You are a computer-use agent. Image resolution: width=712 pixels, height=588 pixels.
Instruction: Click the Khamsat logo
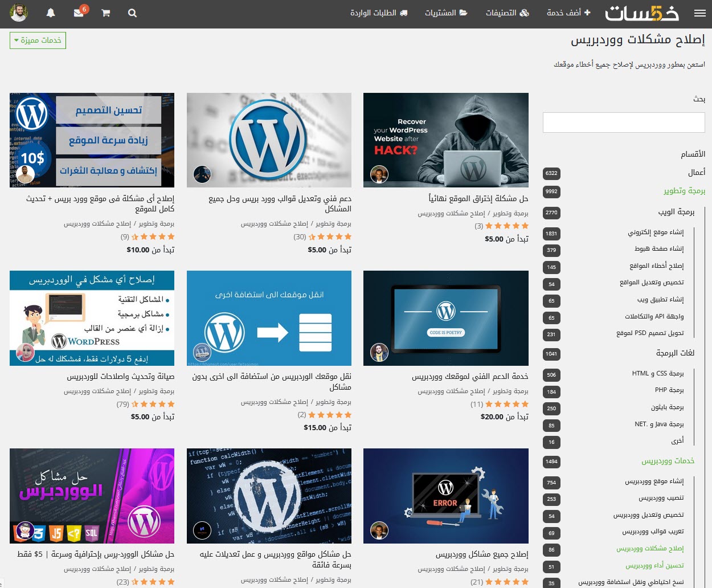tap(641, 13)
